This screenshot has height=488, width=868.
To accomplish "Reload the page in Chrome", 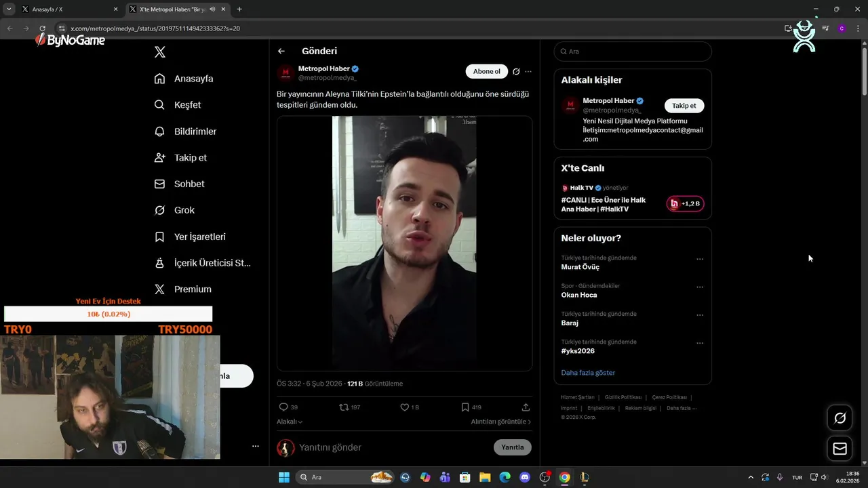I will click(42, 28).
